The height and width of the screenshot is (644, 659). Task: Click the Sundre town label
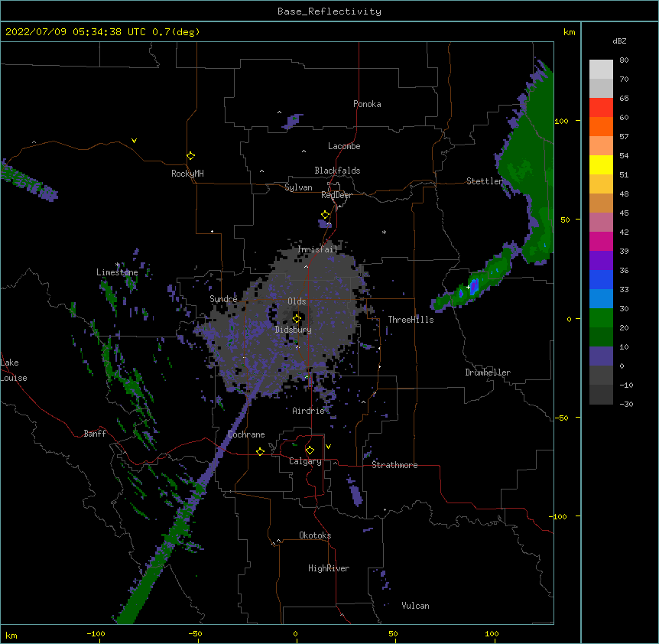(223, 299)
